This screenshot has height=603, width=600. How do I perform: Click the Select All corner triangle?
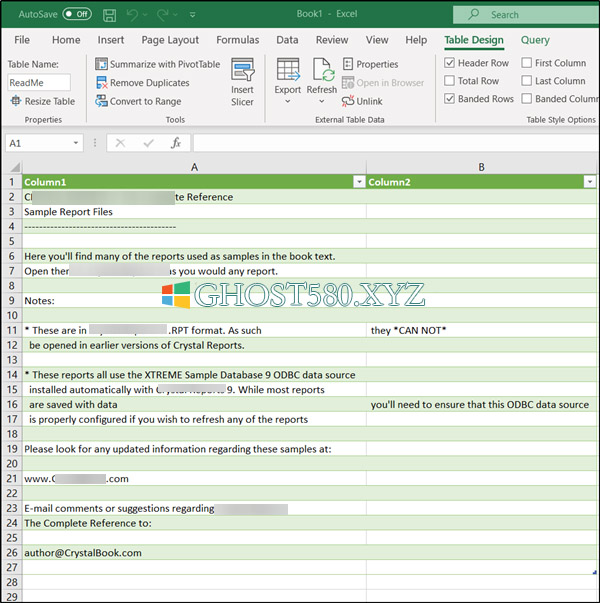pos(15,167)
